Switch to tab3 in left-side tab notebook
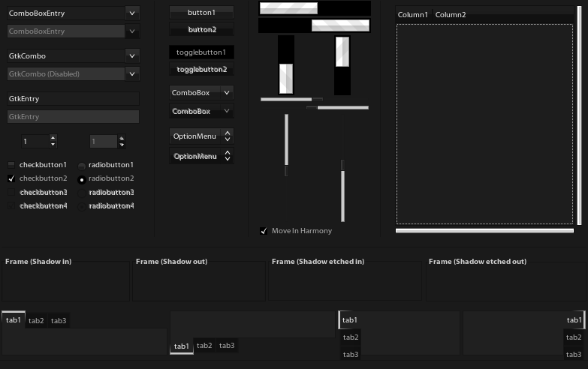 coord(351,355)
